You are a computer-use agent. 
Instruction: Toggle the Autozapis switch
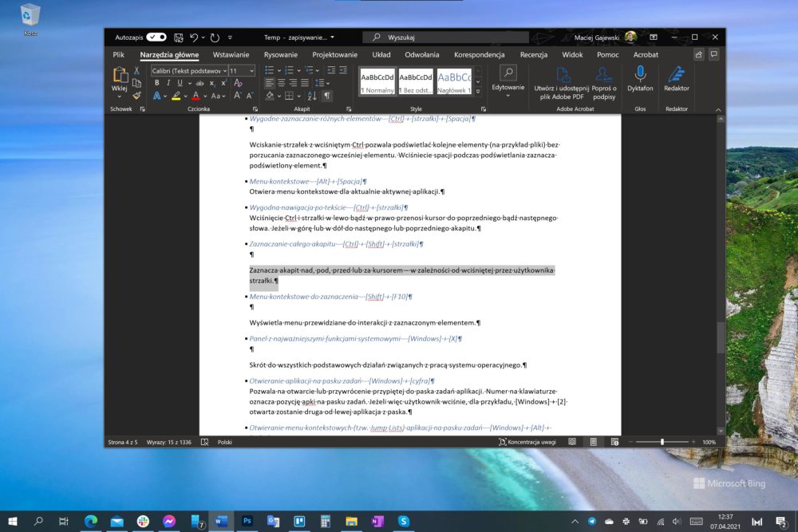pyautogui.click(x=156, y=37)
